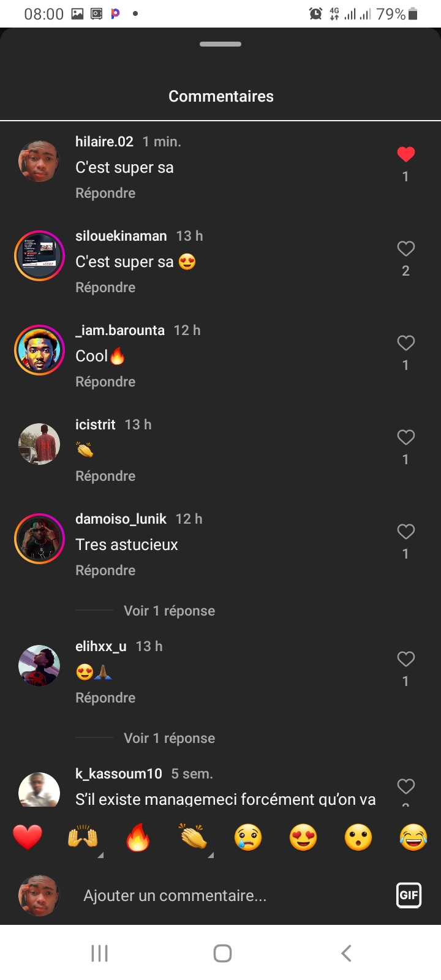The height and width of the screenshot is (980, 441).
Task: Reply to silouekinaman's comment
Action: [105, 287]
